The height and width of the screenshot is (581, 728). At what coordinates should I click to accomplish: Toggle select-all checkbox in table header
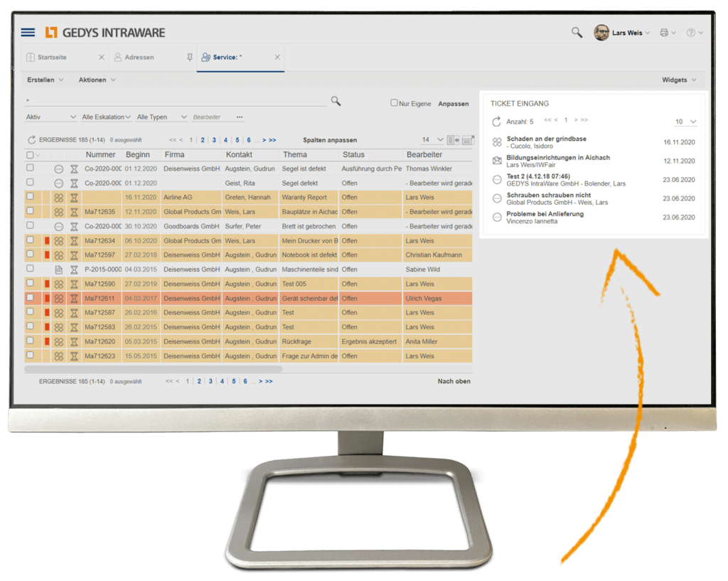point(30,154)
